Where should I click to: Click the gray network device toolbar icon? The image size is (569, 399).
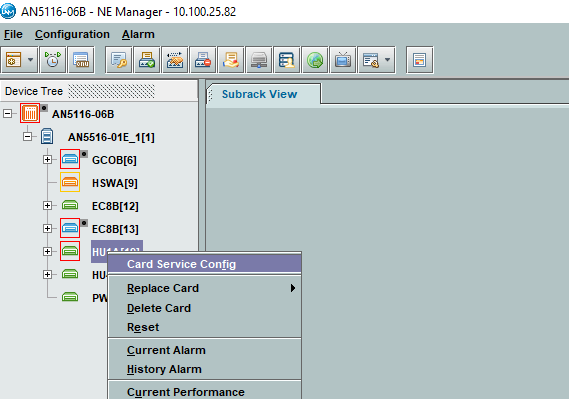(x=259, y=60)
